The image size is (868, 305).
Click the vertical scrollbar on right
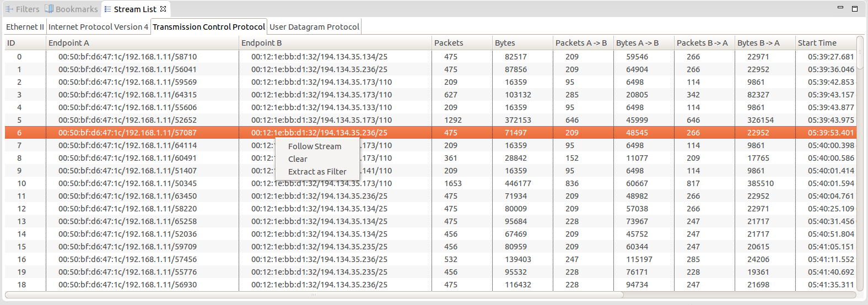click(860, 165)
